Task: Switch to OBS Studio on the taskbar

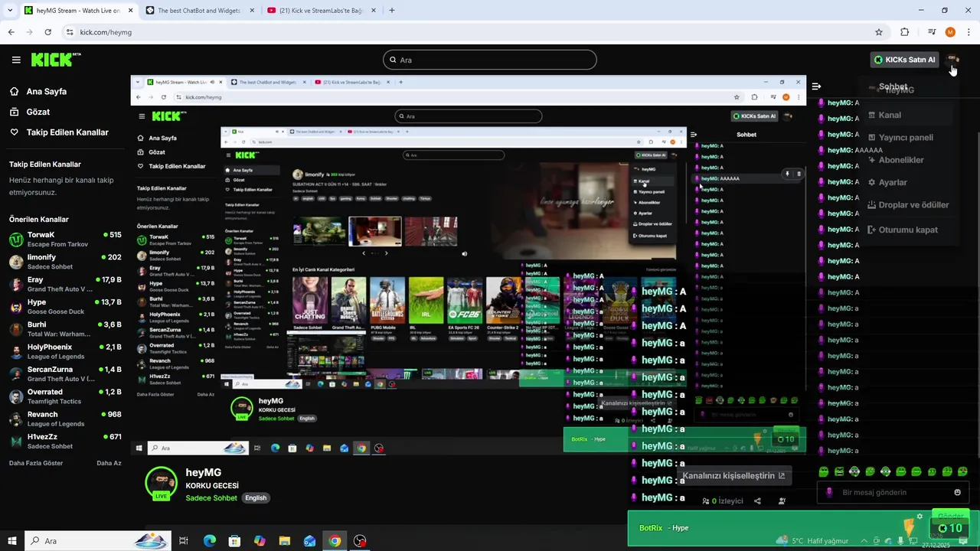Action: (360, 541)
